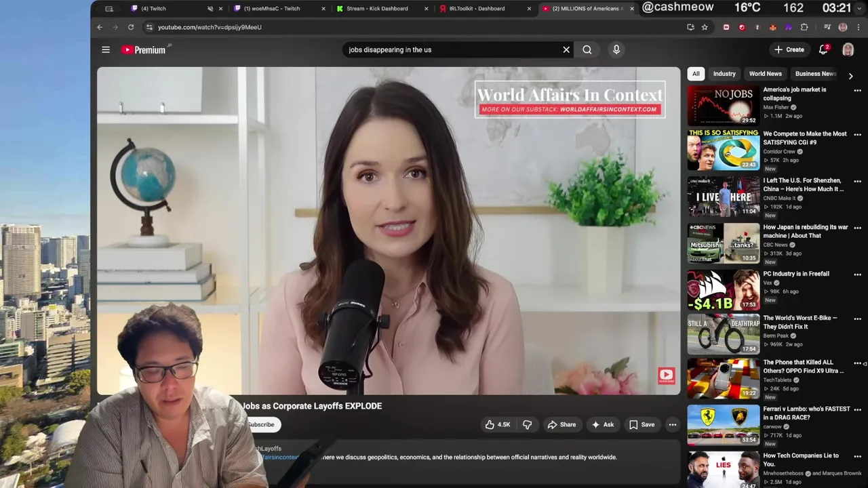Open browser profile avatar in toolbar
Viewport: 868px width, 488px height.
[843, 27]
